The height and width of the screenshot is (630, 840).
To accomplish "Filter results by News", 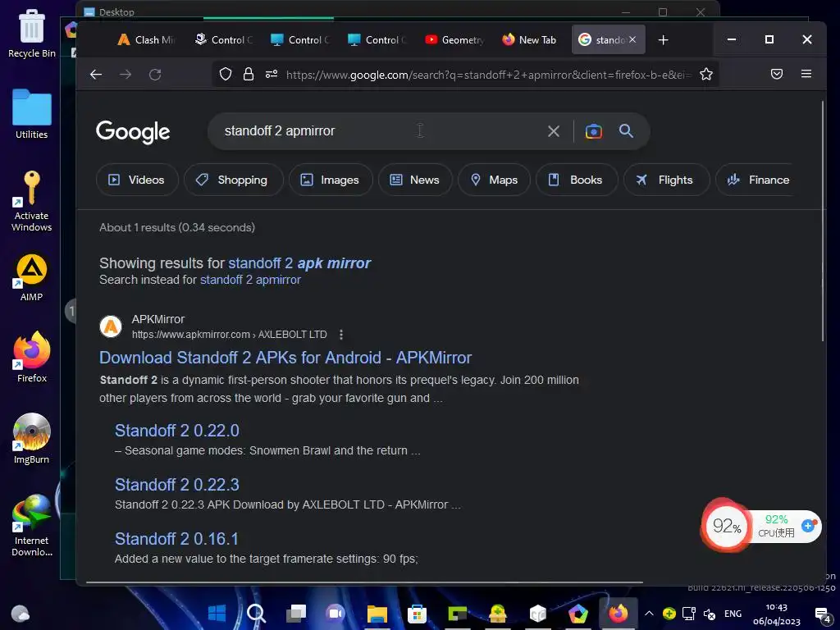I will pyautogui.click(x=415, y=180).
